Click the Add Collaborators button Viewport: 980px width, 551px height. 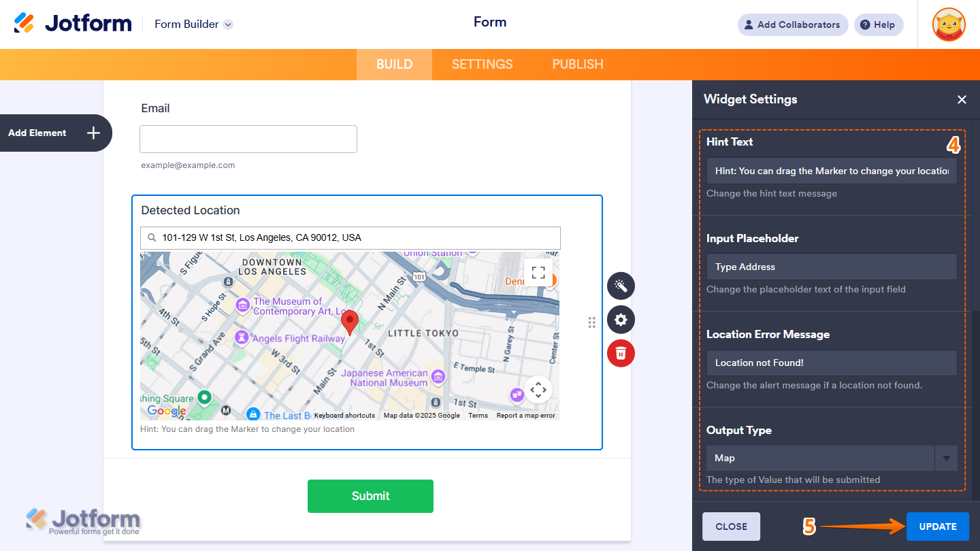792,24
